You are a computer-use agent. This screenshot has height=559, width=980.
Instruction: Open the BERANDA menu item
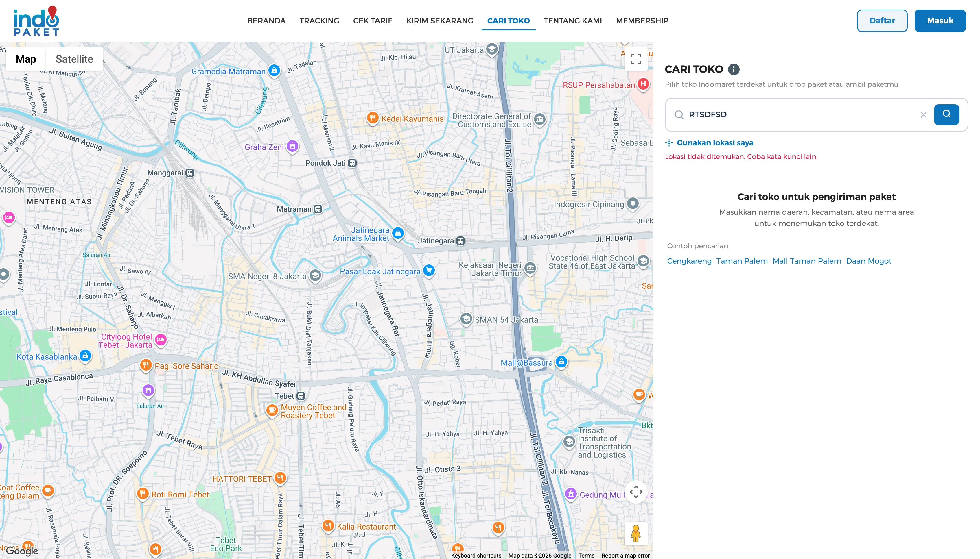tap(266, 21)
